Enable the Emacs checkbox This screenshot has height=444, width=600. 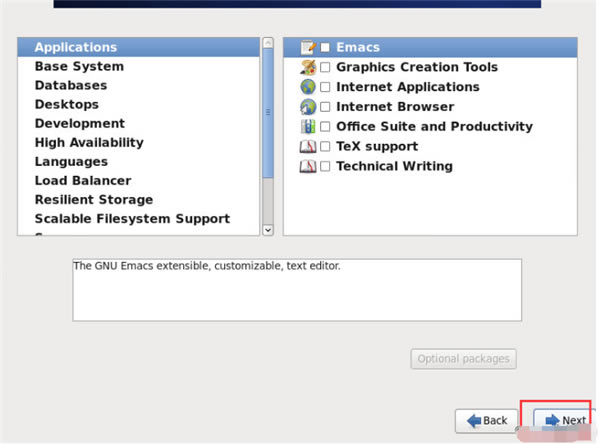coord(325,47)
